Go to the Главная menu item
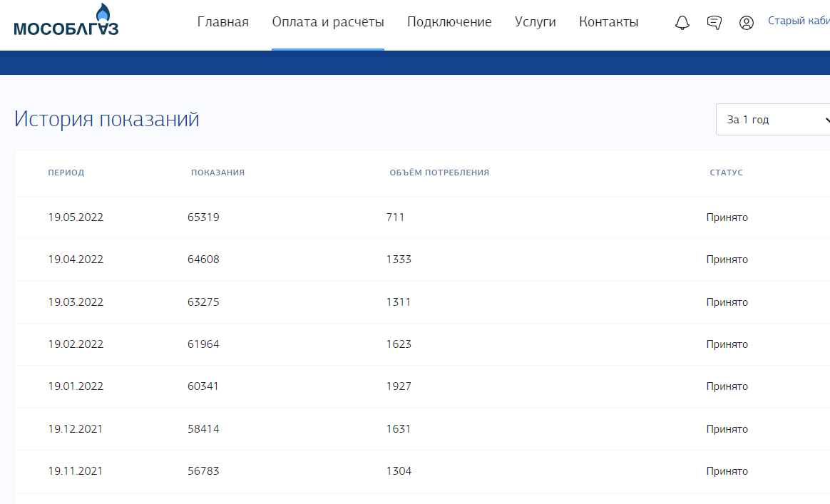Screen dimensions: 830x504 222,22
